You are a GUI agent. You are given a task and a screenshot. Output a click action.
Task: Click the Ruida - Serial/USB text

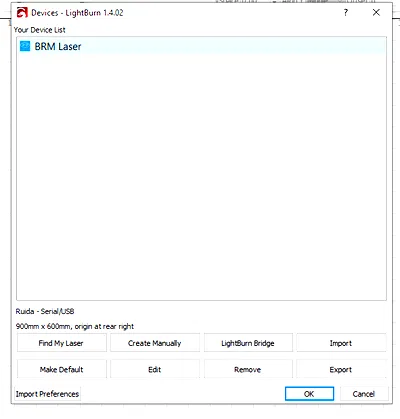tap(45, 311)
